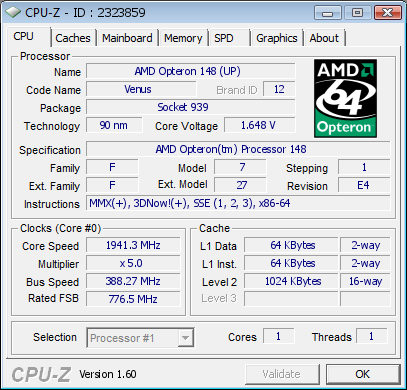
Task: Select the CPU tab
Action: click(x=23, y=36)
